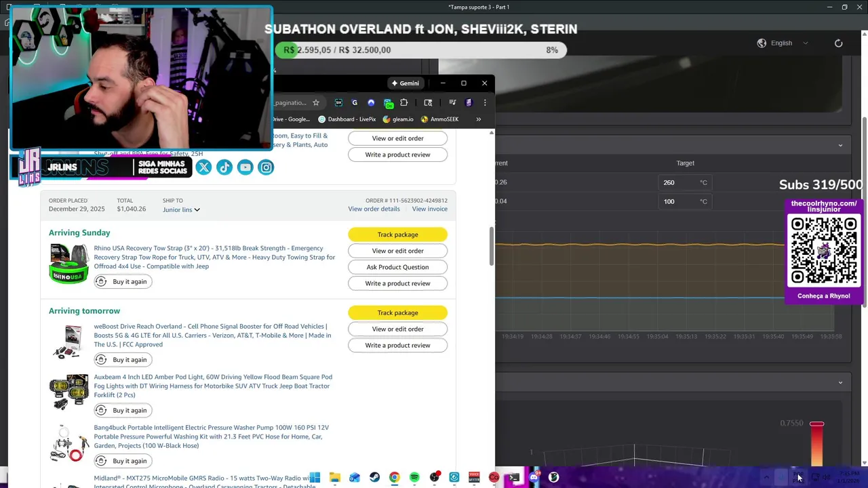868x488 pixels.
Task: Open the Bang4buck Pressure Washer Pump link
Action: tap(211, 437)
